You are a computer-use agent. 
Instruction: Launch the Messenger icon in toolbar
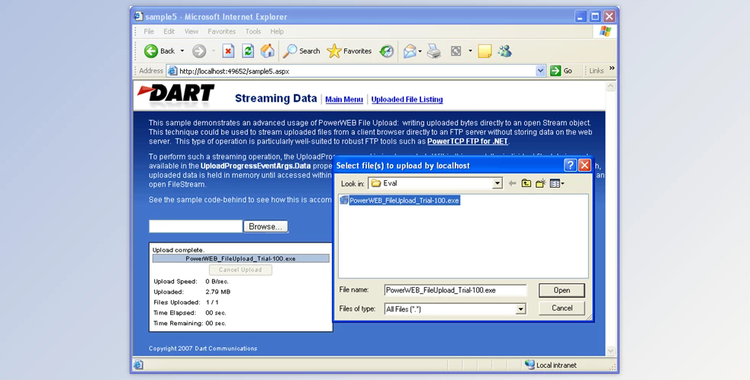click(x=505, y=51)
